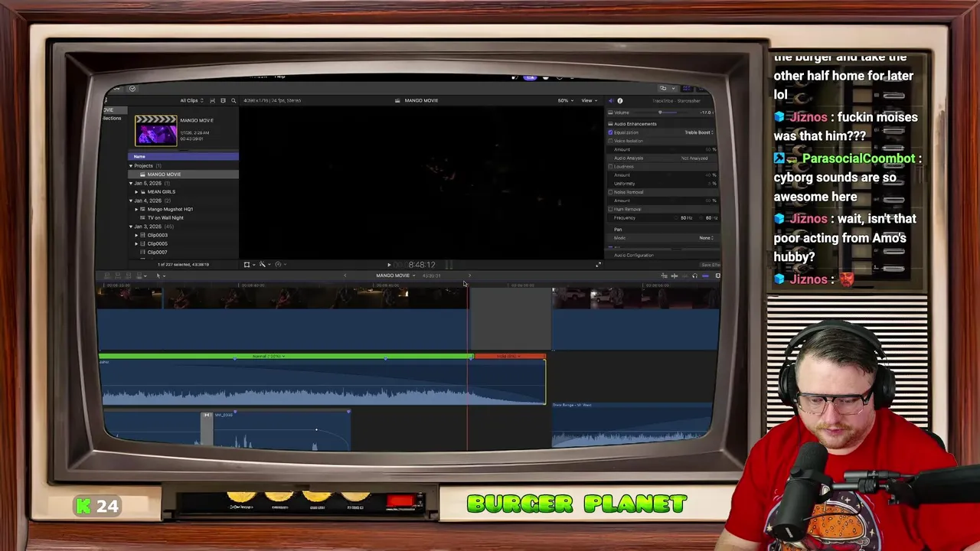Select Clip0005 in the browser list

tap(157, 243)
